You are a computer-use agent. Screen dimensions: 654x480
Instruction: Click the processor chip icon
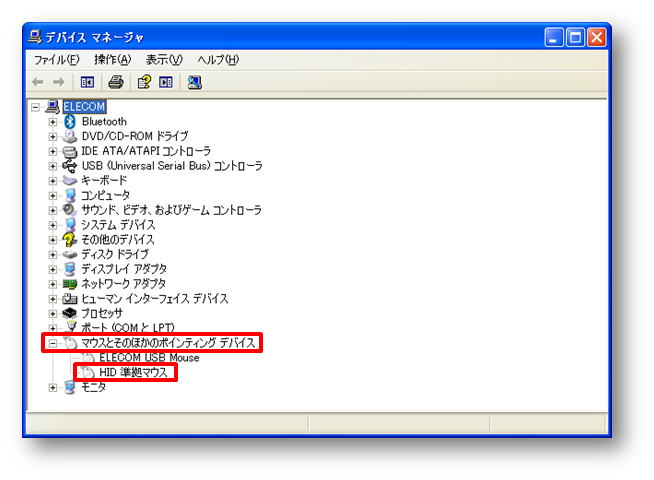pos(70,313)
